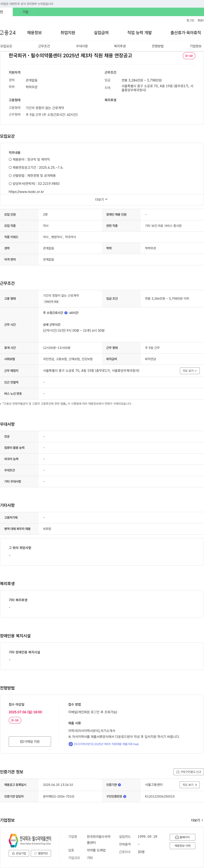Click the 기타 보건·의료 서비스 종사원 cell
The image size is (204, 868).
[163, 226]
